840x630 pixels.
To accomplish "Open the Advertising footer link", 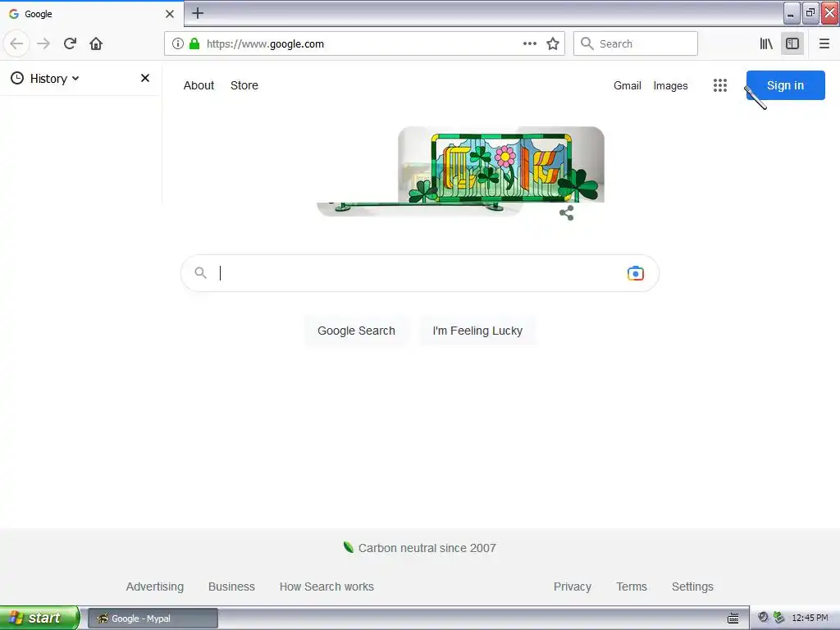I will tap(155, 587).
